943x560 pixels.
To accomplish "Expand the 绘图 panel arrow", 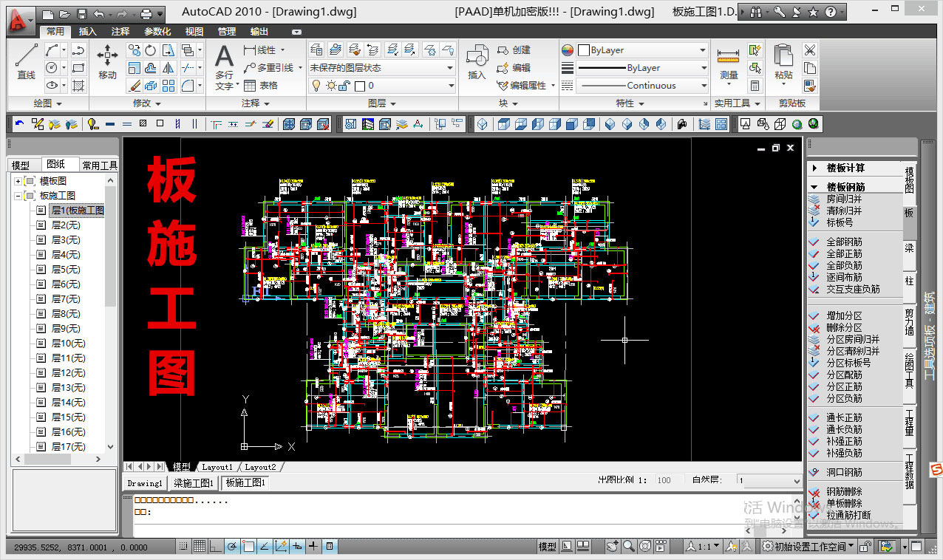I will (58, 103).
